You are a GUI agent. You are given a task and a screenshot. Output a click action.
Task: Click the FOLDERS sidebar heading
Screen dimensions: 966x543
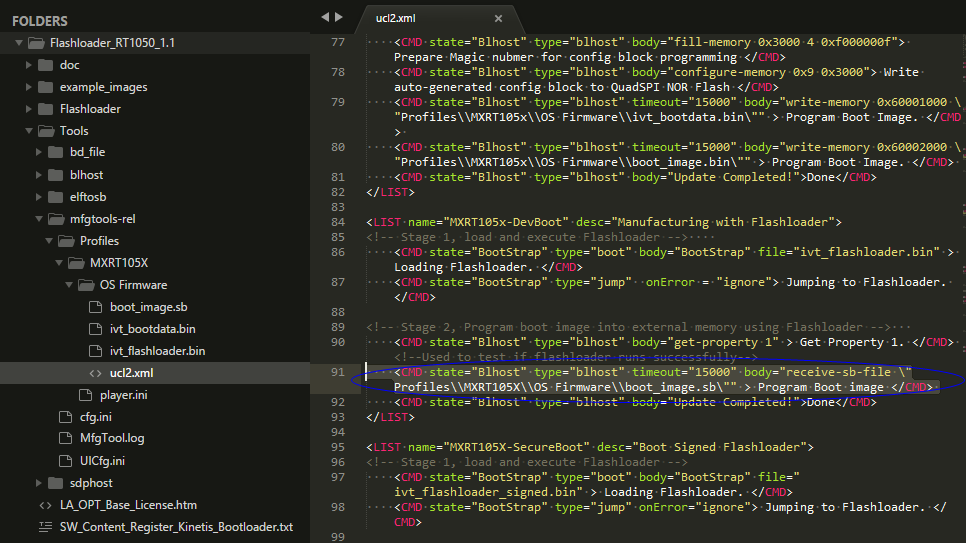coord(40,21)
